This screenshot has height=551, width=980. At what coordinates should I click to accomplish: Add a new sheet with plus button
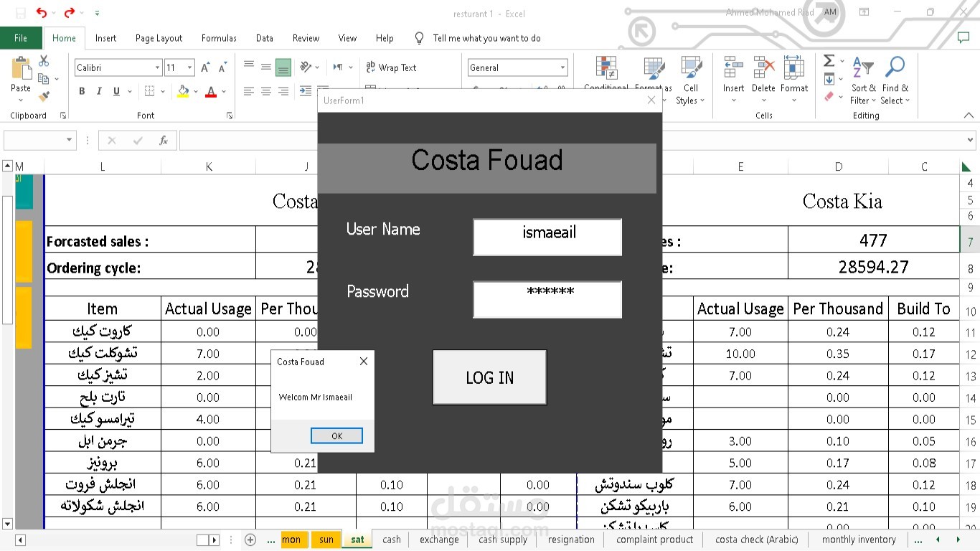(250, 540)
